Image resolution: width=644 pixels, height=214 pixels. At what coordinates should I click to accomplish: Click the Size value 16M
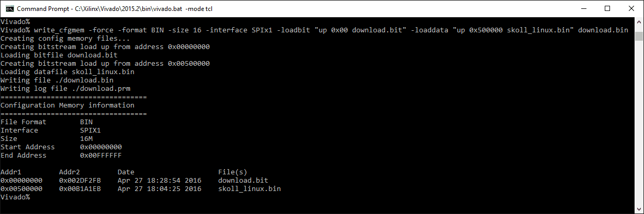pos(86,138)
